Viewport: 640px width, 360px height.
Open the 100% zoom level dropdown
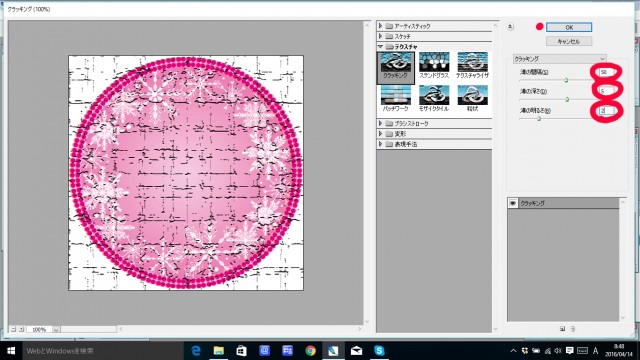[x=56, y=329]
